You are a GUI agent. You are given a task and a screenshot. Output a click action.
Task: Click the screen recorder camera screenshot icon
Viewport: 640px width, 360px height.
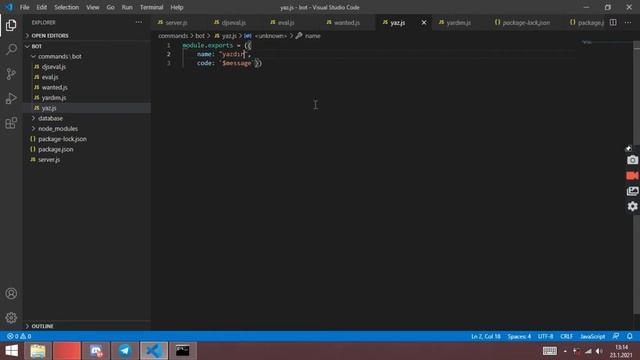click(x=632, y=160)
